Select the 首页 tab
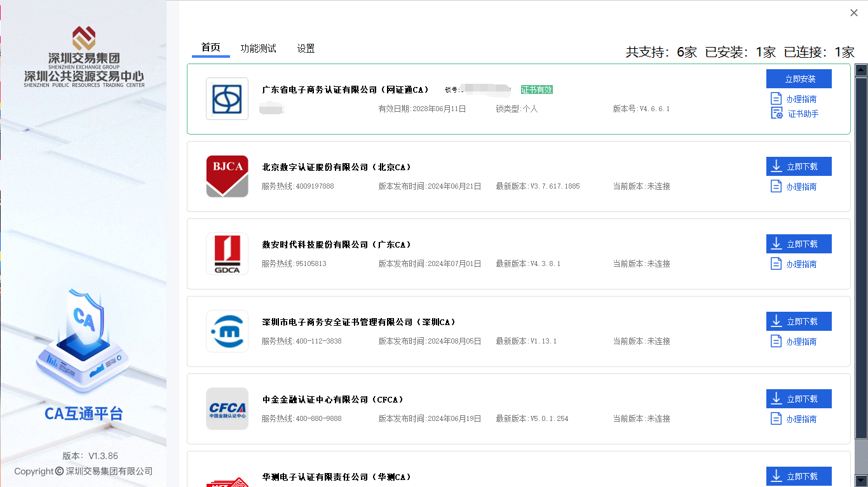 pyautogui.click(x=210, y=48)
